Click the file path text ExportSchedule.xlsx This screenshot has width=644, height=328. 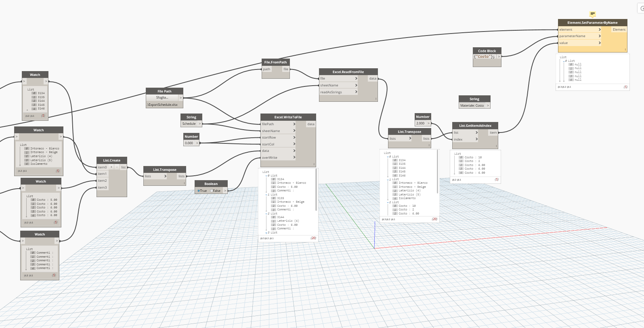162,105
